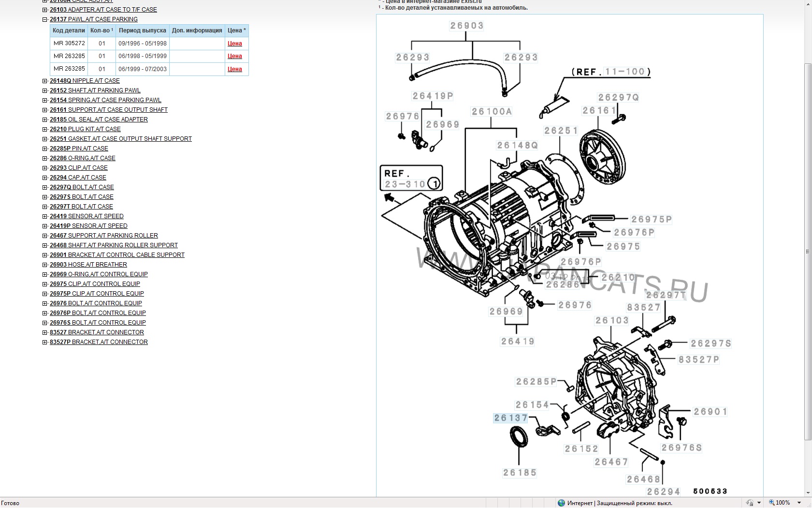Screen dimensions: 812x508
Task: Click the 26100A case label in diagram
Action: [492, 112]
